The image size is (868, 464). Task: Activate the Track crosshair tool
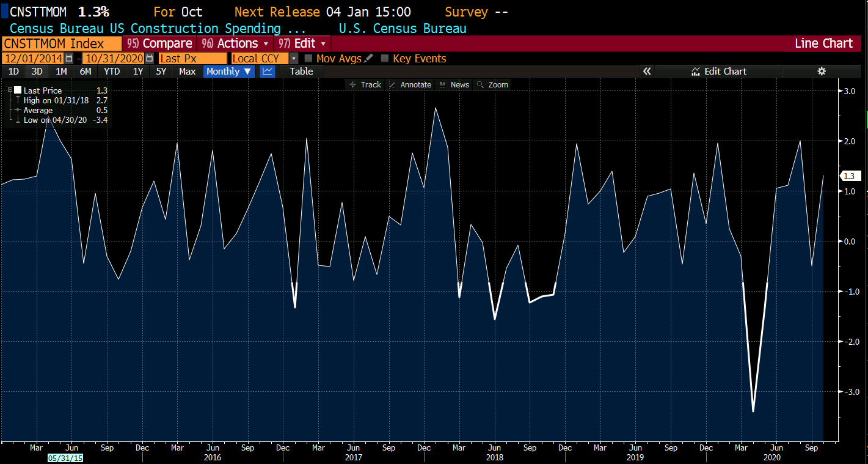[365, 85]
